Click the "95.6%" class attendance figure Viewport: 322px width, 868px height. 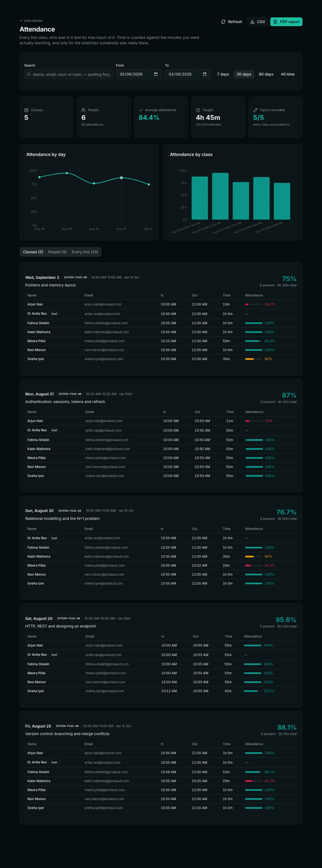[286, 620]
